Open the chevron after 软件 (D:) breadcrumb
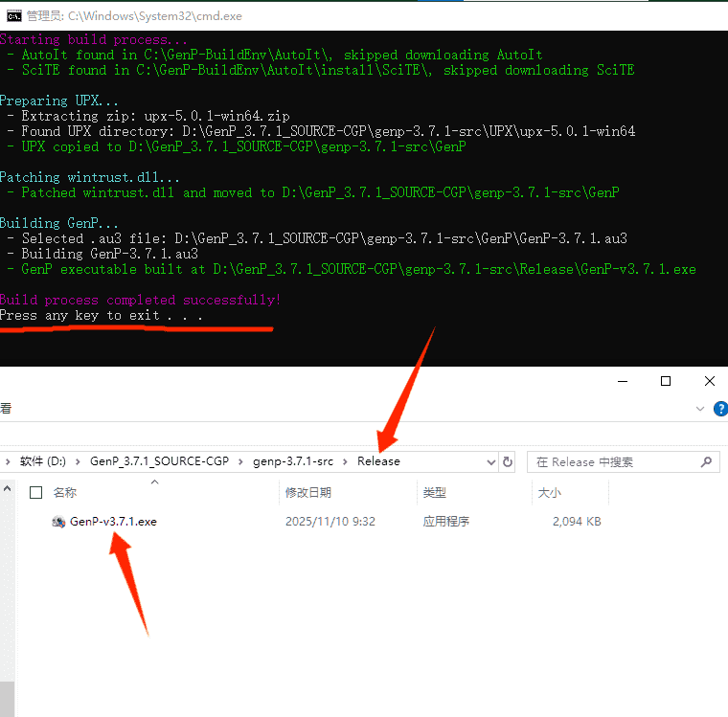The image size is (728, 717). (78, 461)
